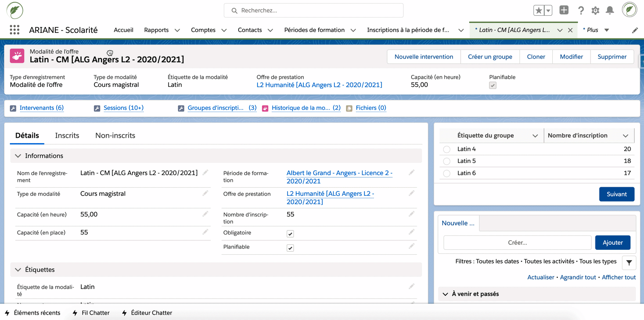Click the help question mark icon
644x320 pixels.
(581, 10)
